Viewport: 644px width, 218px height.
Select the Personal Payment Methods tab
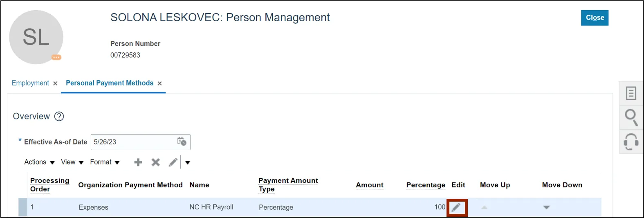110,83
